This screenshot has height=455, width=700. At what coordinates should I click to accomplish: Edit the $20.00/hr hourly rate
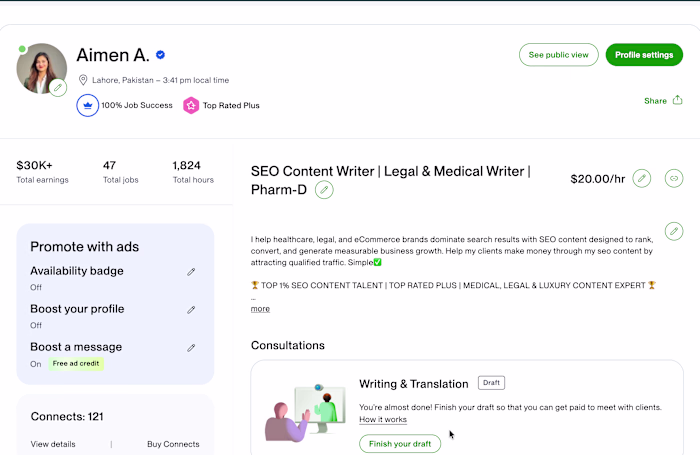642,179
